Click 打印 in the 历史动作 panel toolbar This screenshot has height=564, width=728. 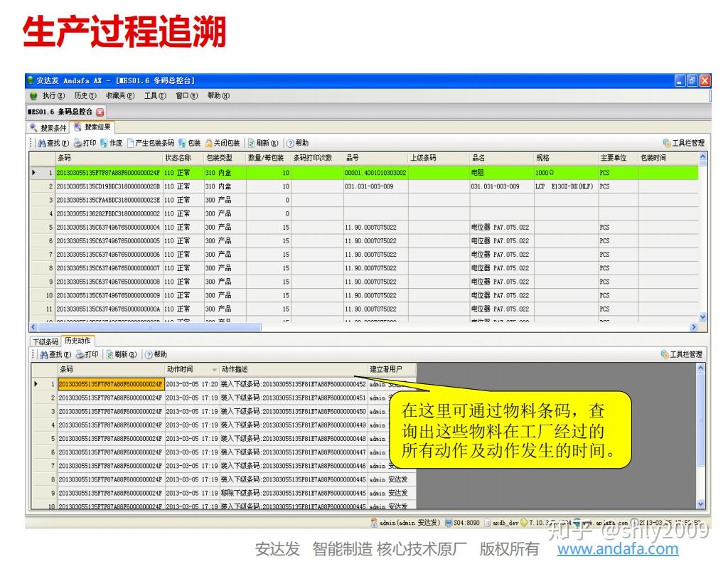coord(87,354)
